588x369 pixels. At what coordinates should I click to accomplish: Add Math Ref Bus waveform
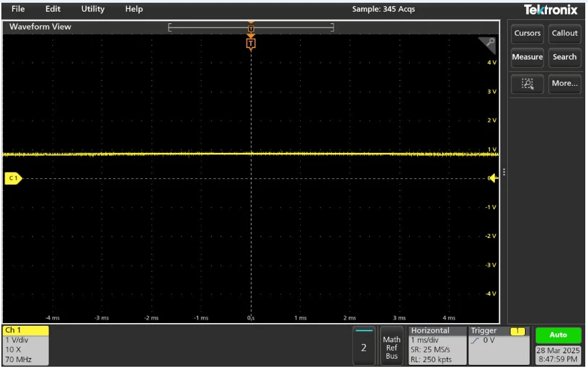coord(391,346)
